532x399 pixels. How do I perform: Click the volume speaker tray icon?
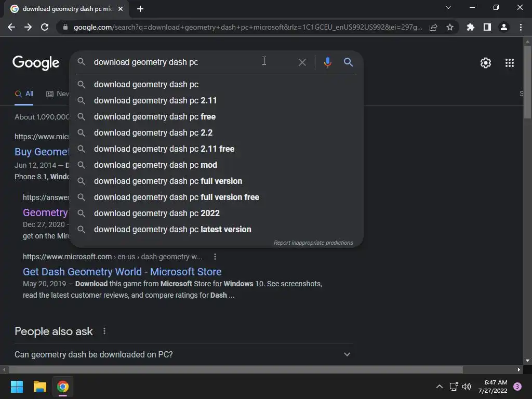pos(467,387)
